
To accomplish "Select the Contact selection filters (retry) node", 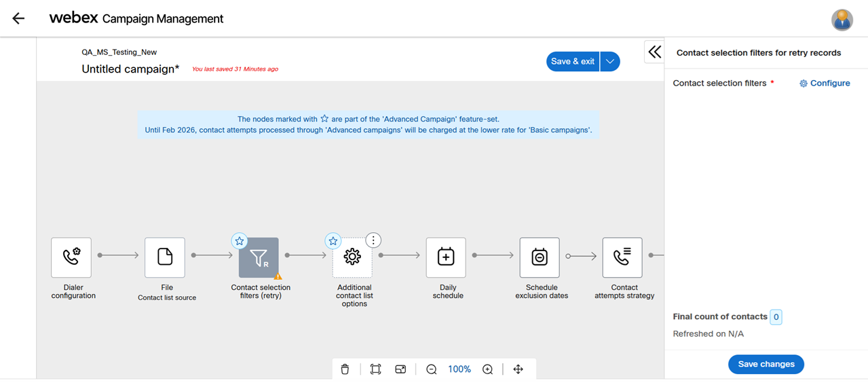I will click(259, 257).
